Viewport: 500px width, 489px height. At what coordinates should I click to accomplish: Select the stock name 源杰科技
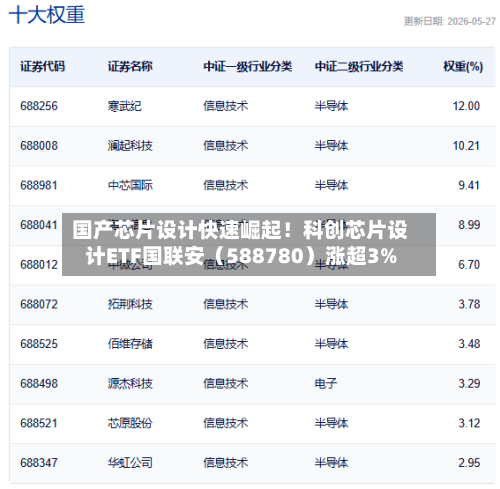[x=130, y=384]
